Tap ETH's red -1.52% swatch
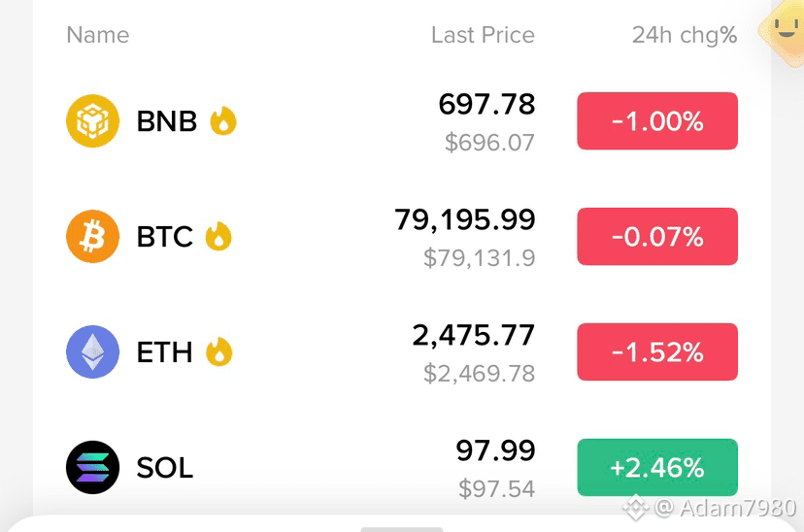This screenshot has height=532, width=804. click(x=657, y=351)
